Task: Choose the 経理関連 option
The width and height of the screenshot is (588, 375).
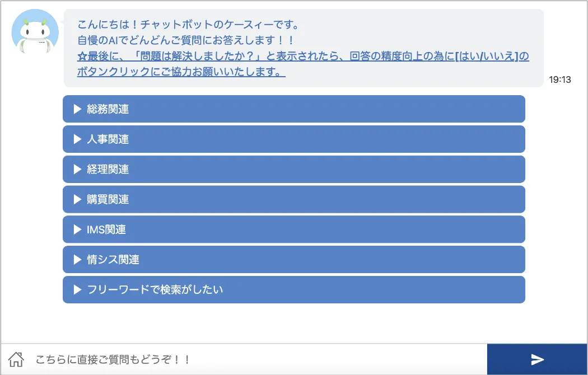Action: [x=293, y=169]
